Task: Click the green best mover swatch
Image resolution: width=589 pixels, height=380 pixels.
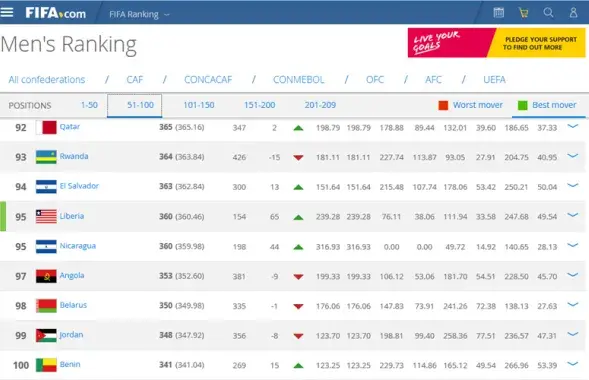Action: click(x=523, y=106)
